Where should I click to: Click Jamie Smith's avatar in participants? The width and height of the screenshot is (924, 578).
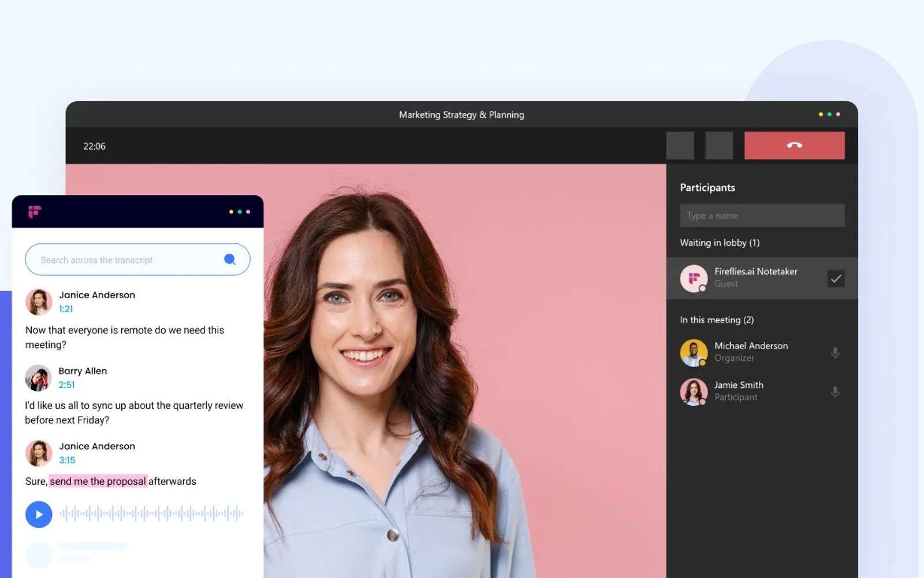pyautogui.click(x=694, y=392)
